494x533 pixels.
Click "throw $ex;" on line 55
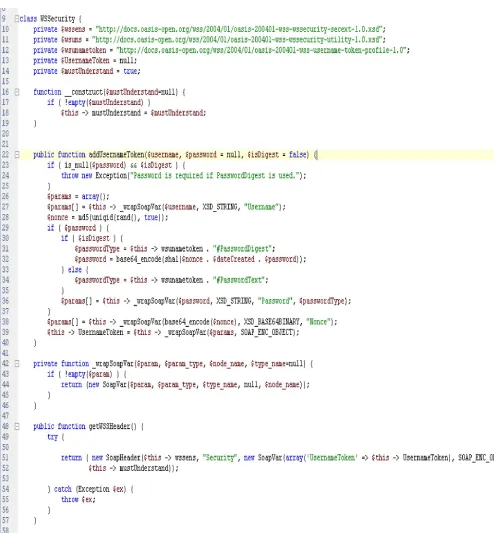click(78, 500)
